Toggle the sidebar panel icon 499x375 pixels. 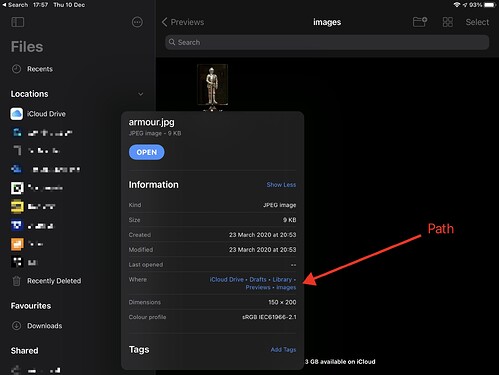pyautogui.click(x=18, y=22)
